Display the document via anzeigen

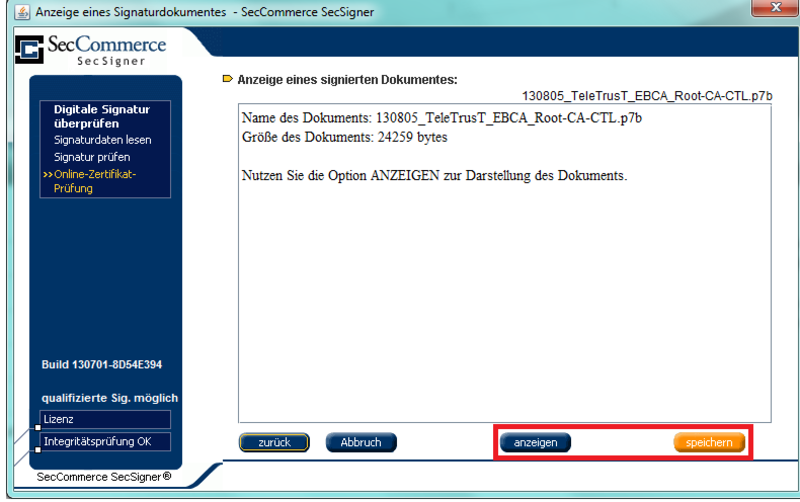click(535, 442)
